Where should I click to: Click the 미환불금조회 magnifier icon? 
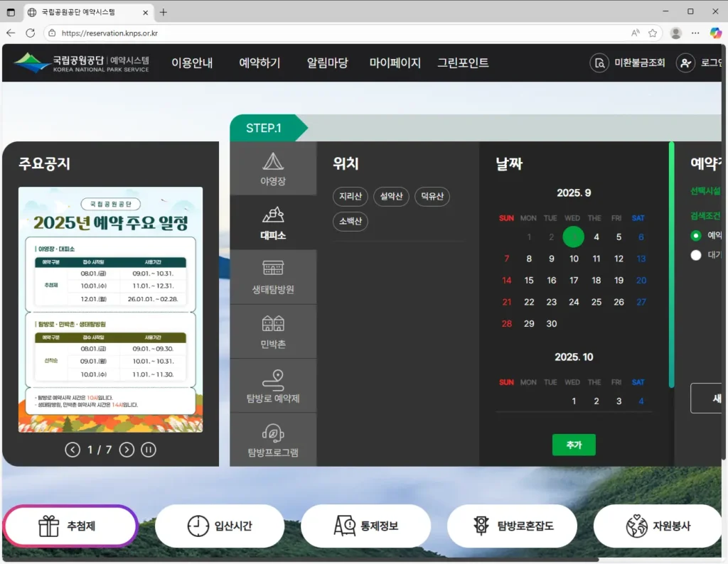pyautogui.click(x=599, y=63)
